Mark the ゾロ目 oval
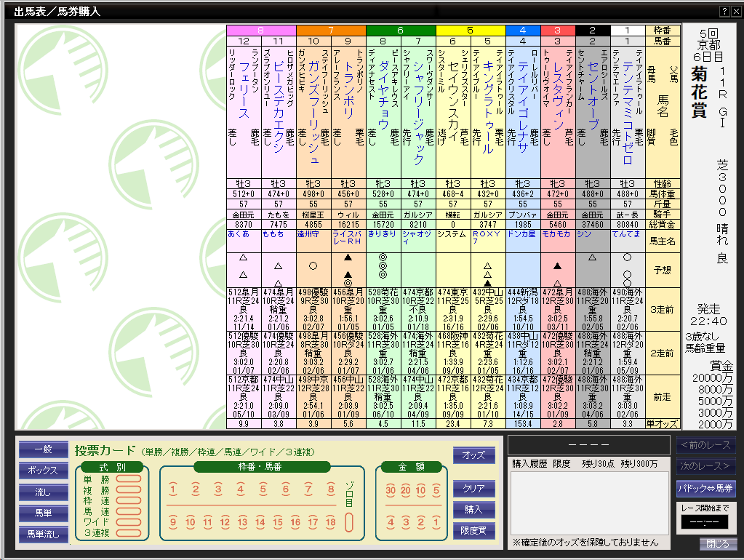 tap(349, 521)
